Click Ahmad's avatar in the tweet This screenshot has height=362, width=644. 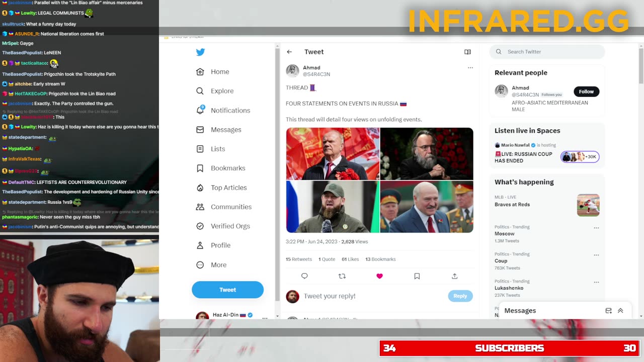point(292,71)
